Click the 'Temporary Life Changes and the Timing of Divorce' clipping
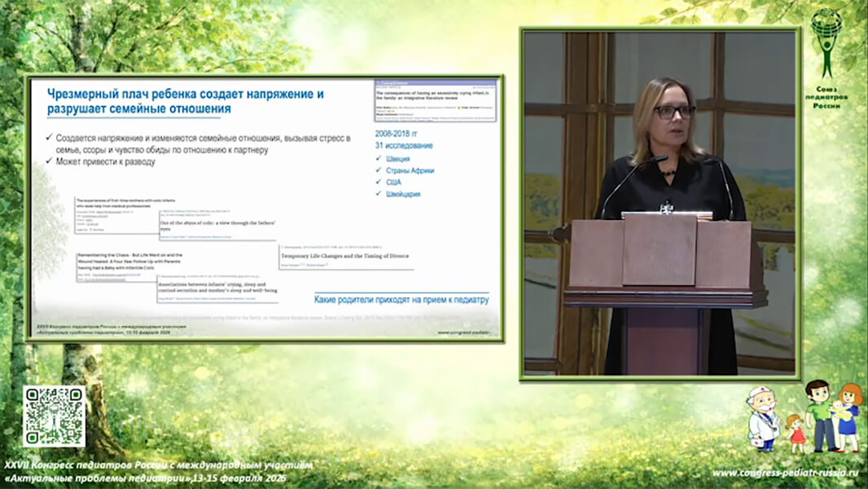Viewport: 868px width, 489px height. 345,257
